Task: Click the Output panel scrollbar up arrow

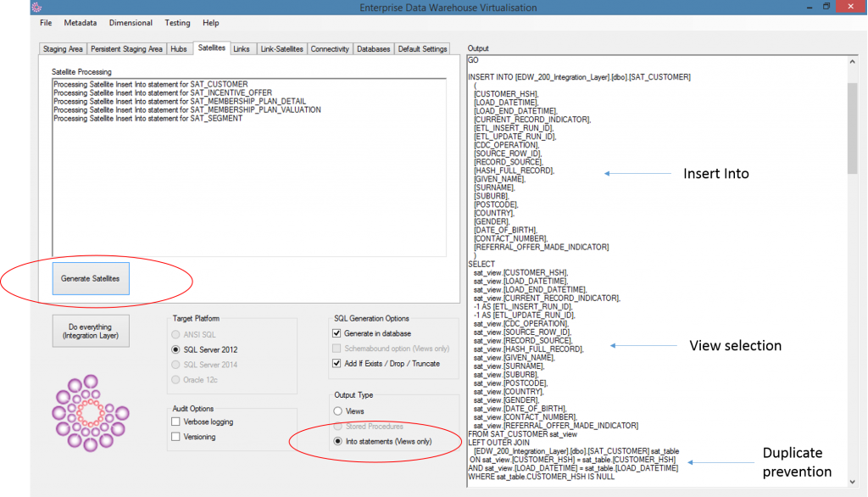Action: 852,62
